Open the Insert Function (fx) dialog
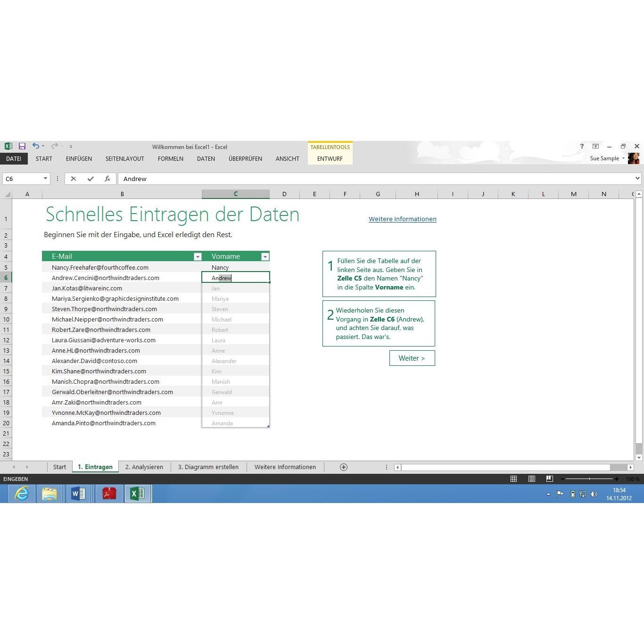This screenshot has height=644, width=644. click(x=107, y=179)
